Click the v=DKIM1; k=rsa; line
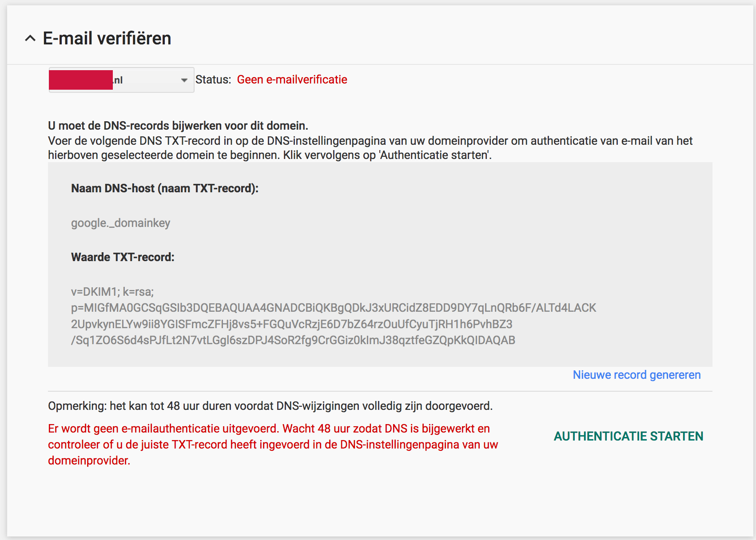The height and width of the screenshot is (540, 756). click(x=112, y=292)
